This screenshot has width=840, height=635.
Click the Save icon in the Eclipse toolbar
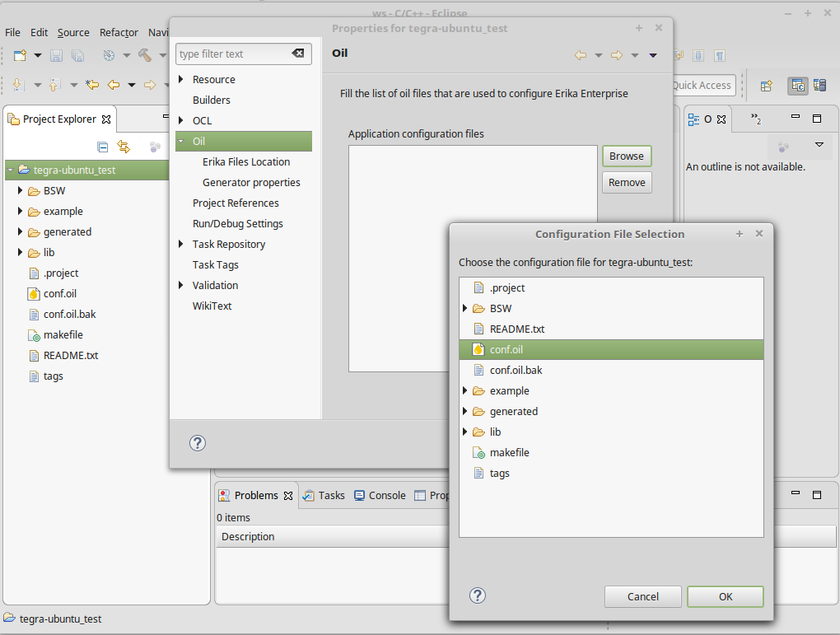point(56,55)
